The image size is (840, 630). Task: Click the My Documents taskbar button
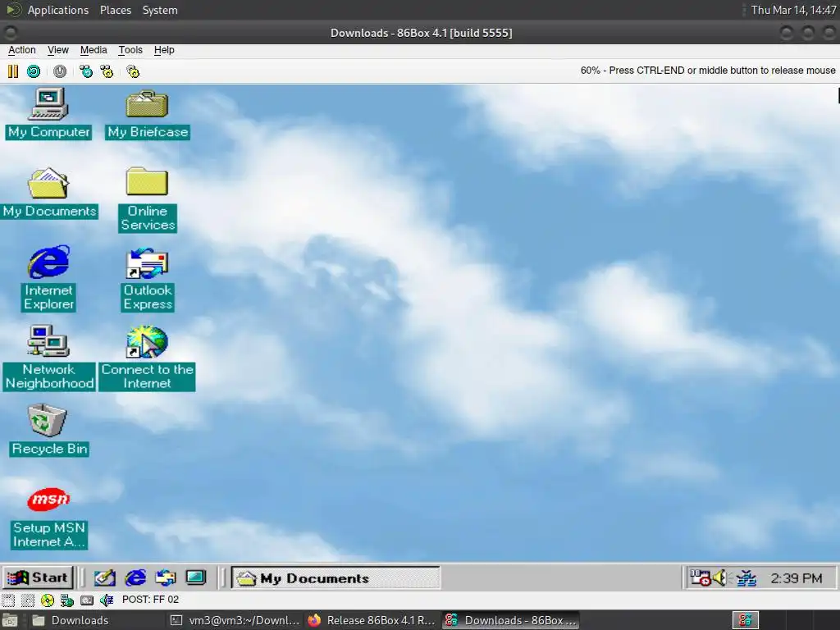(x=336, y=578)
